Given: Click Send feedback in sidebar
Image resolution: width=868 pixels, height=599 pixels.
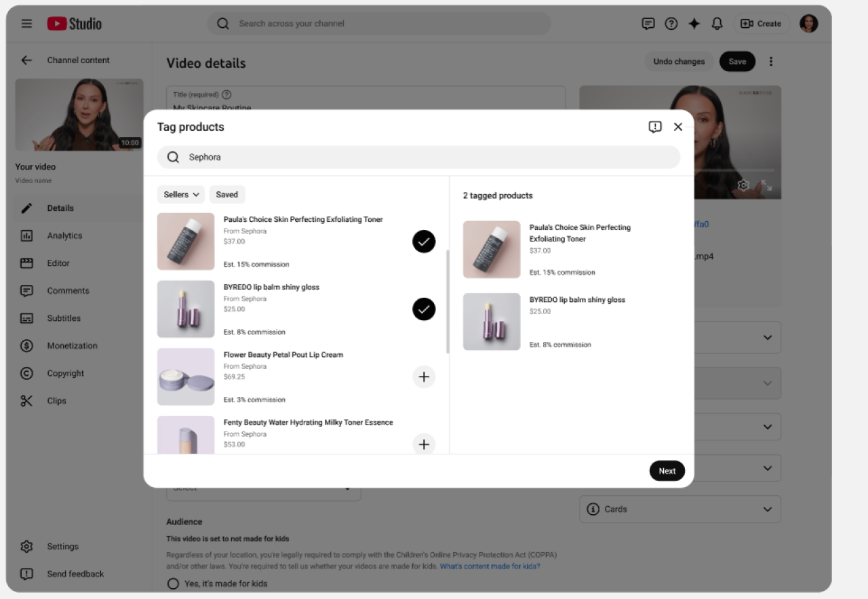Looking at the screenshot, I should coord(75,574).
